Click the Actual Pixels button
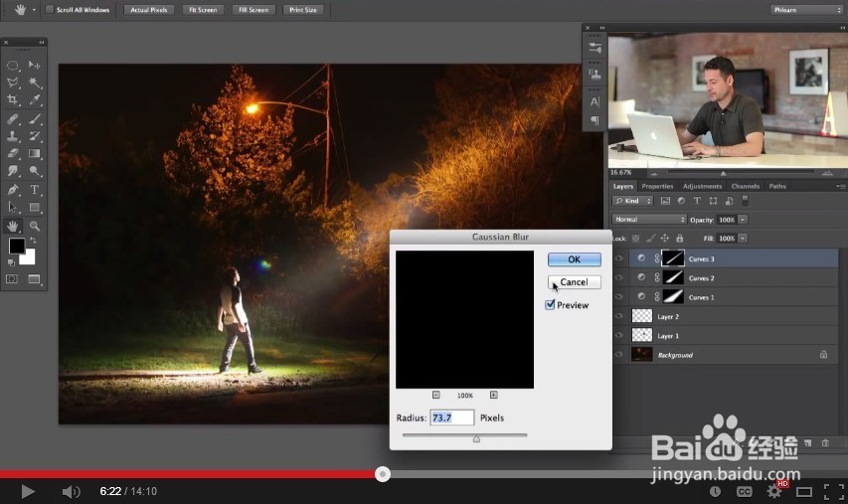 pyautogui.click(x=149, y=10)
